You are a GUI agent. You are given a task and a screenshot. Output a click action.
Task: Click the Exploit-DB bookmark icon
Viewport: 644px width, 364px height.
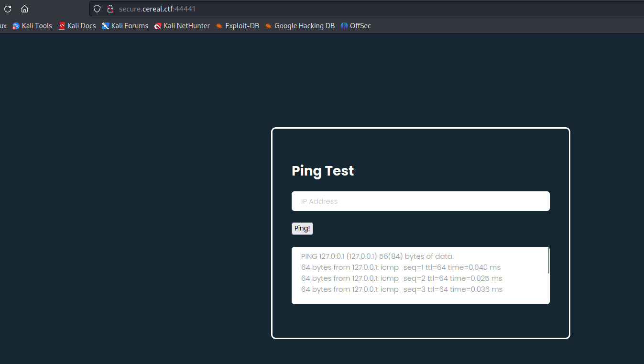pyautogui.click(x=219, y=26)
